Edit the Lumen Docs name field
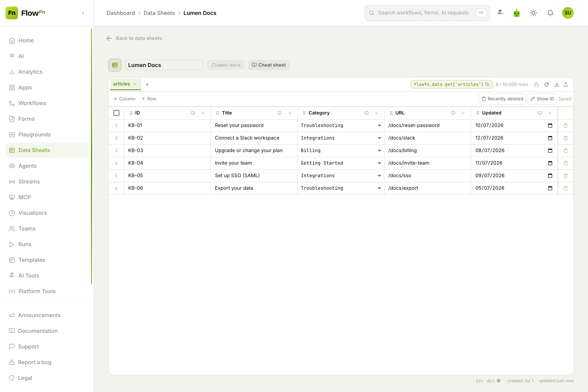The image size is (588, 392). 164,65
